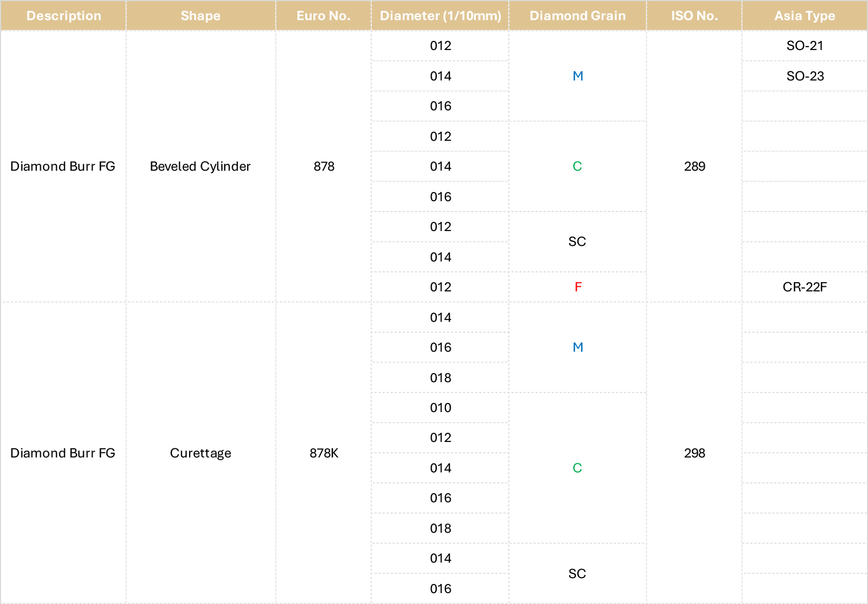Select green C grain for Beveled Cylinder

(578, 166)
